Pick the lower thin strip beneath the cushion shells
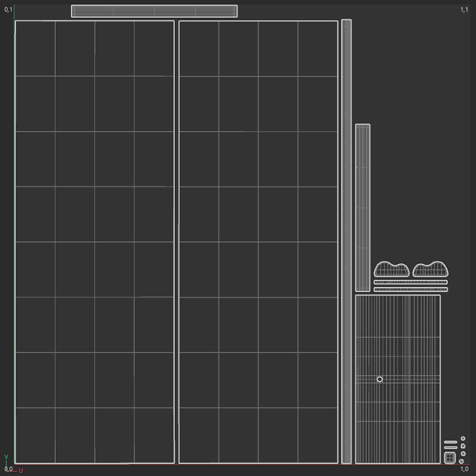Screen dimensions: 476x476 [411, 290]
